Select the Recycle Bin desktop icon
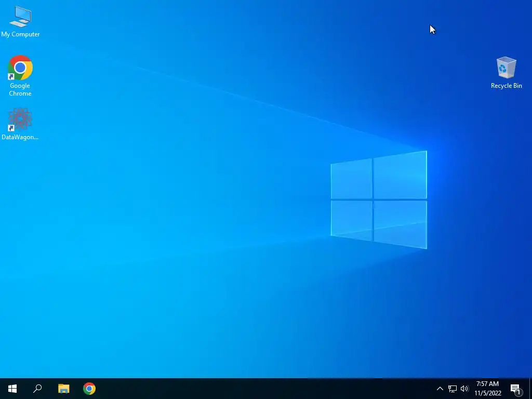Viewport: 532px width, 399px height. (x=506, y=73)
